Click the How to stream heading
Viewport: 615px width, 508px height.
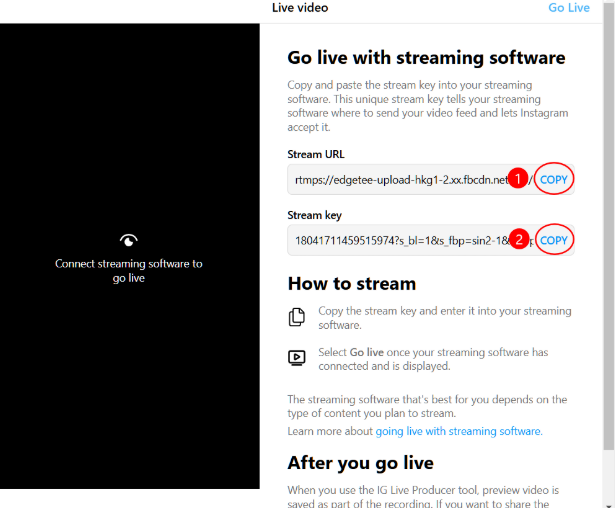pos(351,283)
